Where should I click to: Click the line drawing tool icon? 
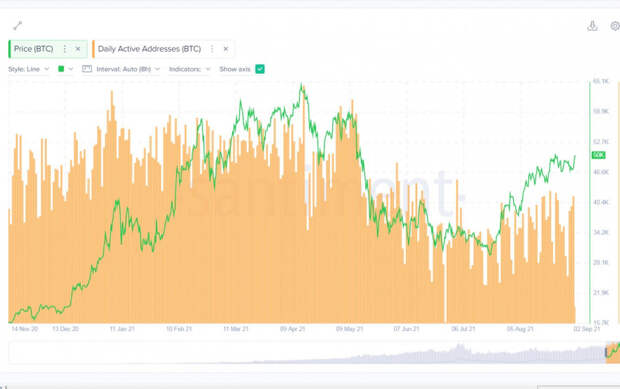tap(17, 26)
